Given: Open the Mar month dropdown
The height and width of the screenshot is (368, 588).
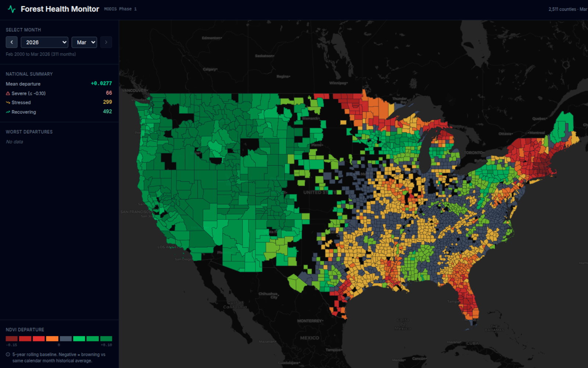Looking at the screenshot, I should pos(84,42).
